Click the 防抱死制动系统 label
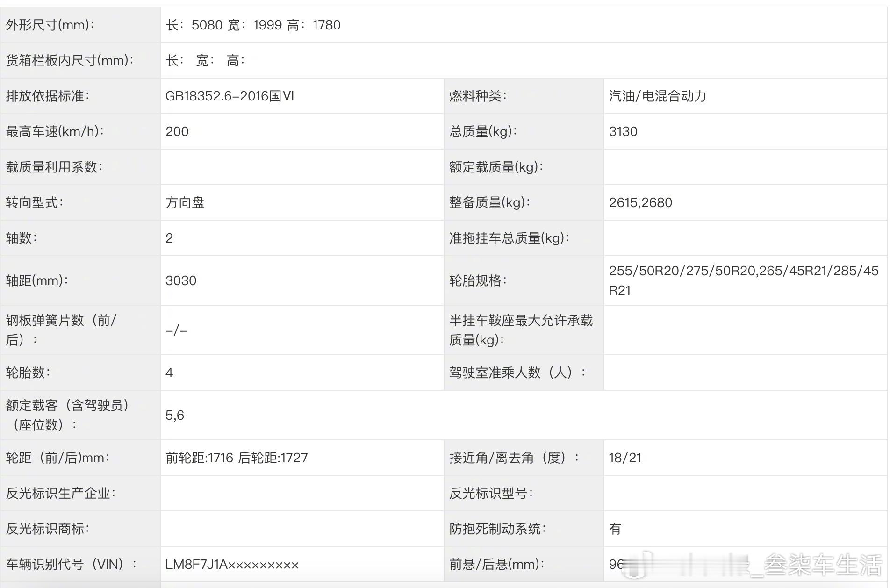Screen dimensions: 890x588 click(498, 529)
